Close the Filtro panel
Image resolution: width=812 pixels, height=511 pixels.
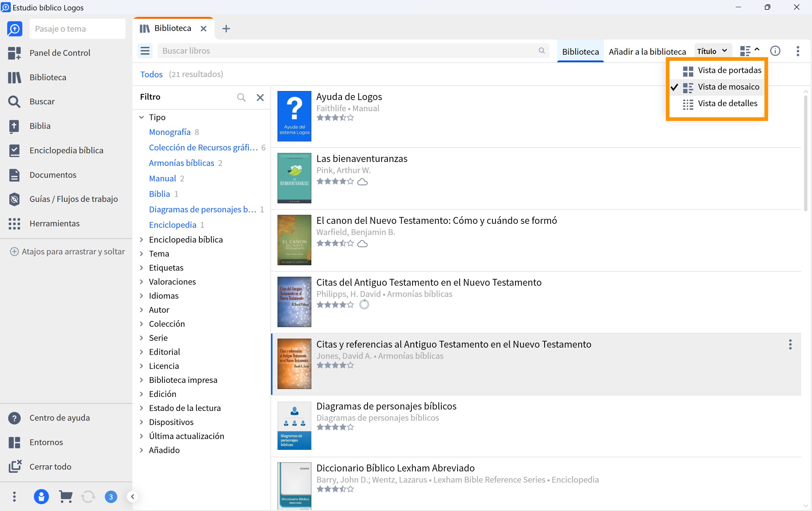pyautogui.click(x=260, y=97)
